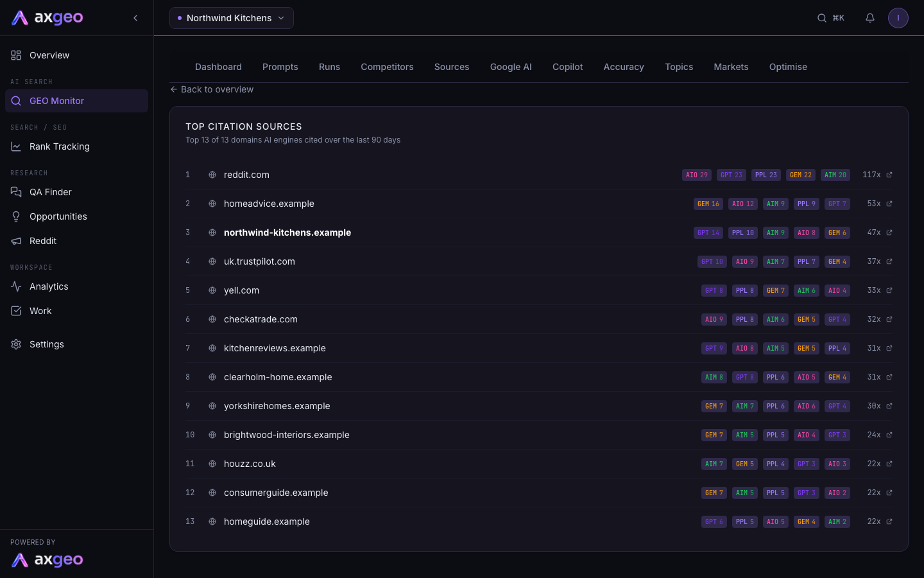The height and width of the screenshot is (578, 924).
Task: Open the Markets tab
Action: click(x=731, y=67)
